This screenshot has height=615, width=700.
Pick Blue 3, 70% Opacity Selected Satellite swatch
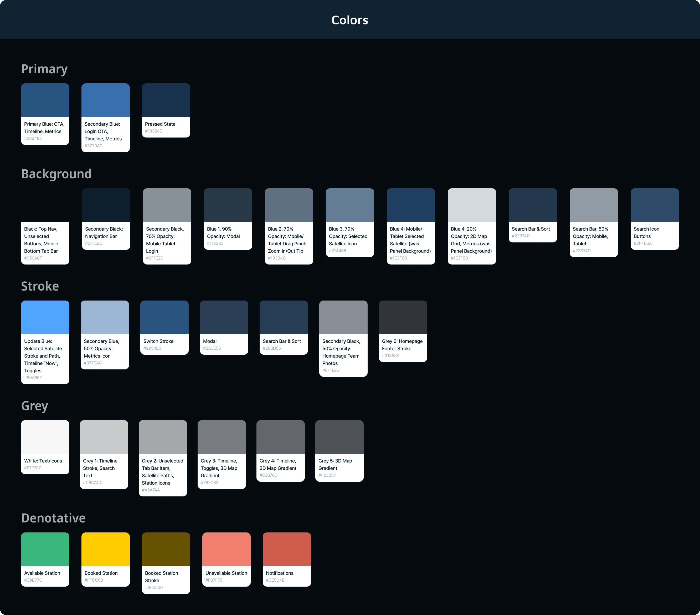350,205
